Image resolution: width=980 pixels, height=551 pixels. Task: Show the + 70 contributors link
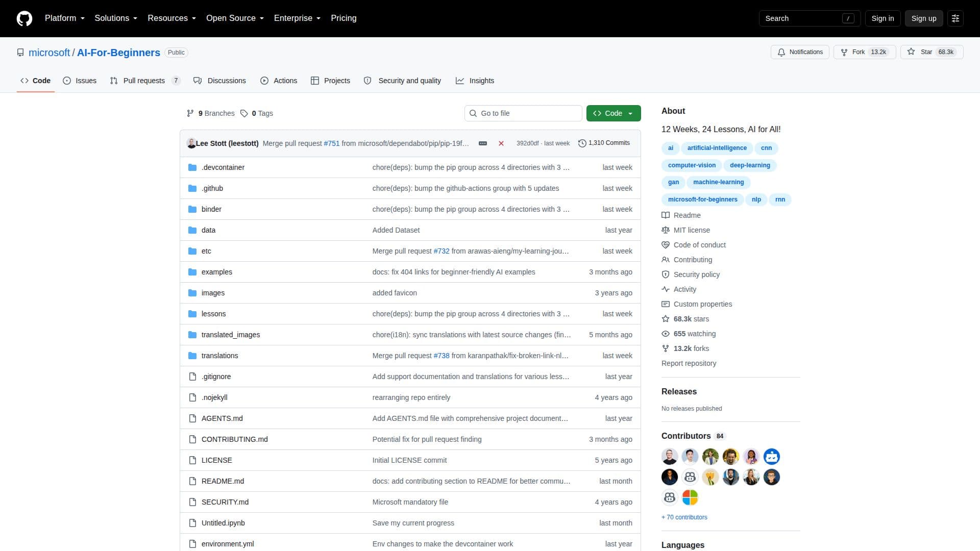[x=684, y=517]
